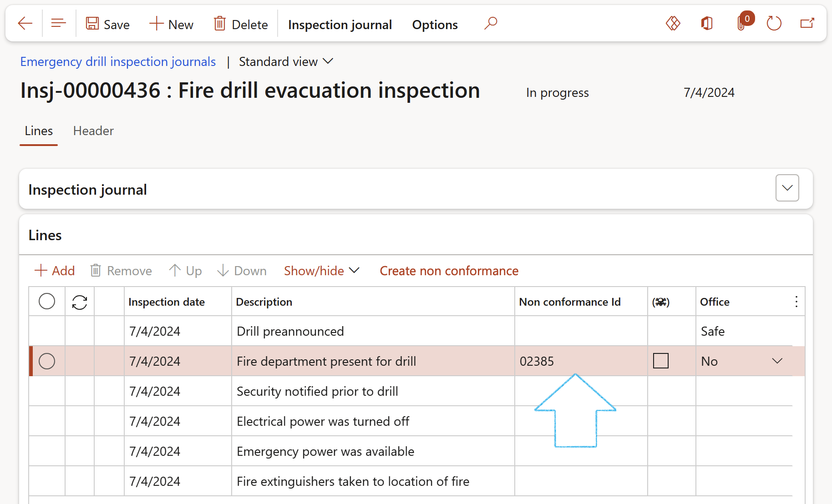
Task: Open the Office dropdown showing No
Action: 777,361
